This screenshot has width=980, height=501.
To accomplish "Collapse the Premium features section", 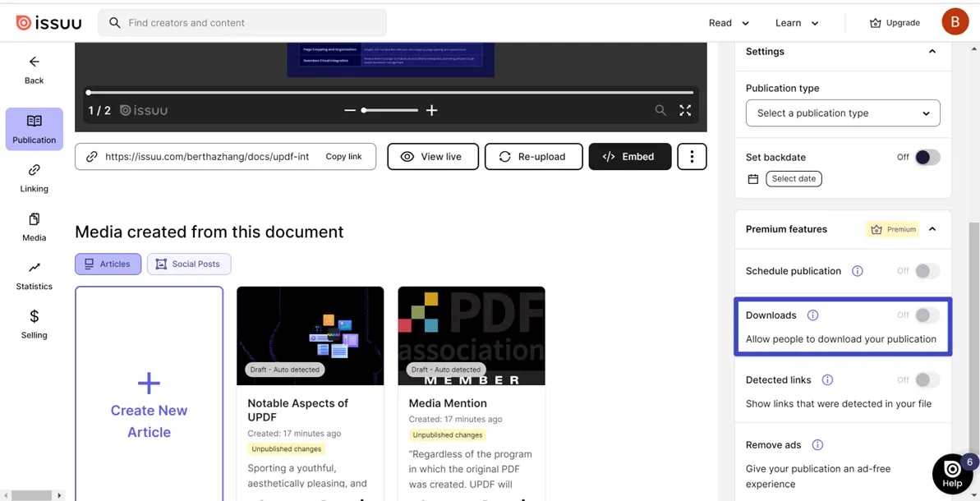I will click(x=932, y=229).
